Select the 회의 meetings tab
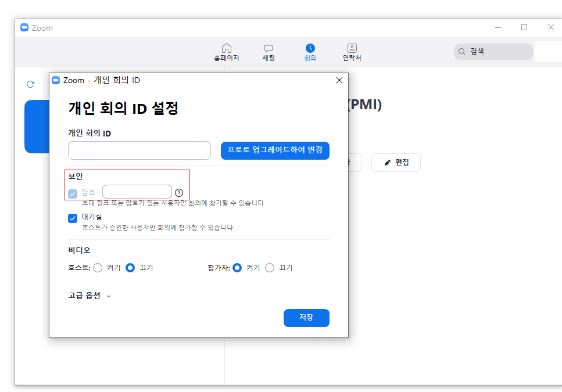562x392 pixels. pyautogui.click(x=310, y=52)
